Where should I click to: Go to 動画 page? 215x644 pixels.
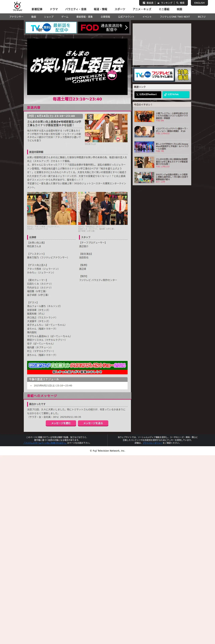pos(34,17)
